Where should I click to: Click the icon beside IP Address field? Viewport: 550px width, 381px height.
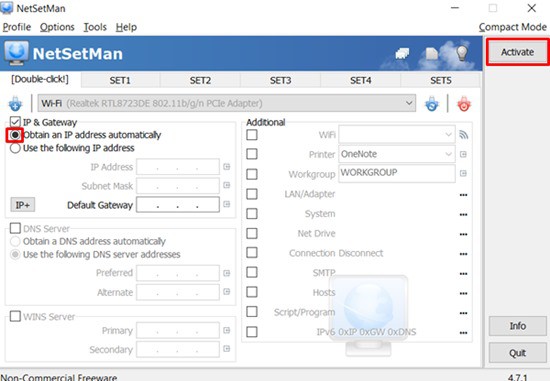227,167
